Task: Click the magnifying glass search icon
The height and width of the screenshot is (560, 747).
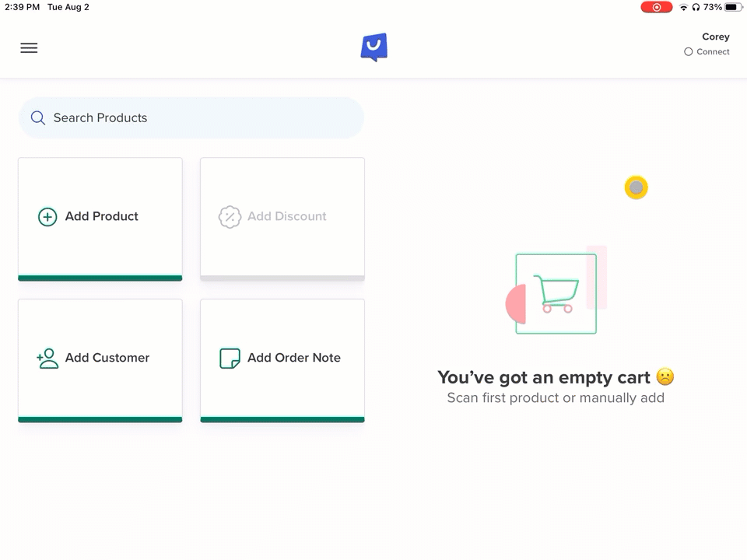Action: click(x=37, y=118)
